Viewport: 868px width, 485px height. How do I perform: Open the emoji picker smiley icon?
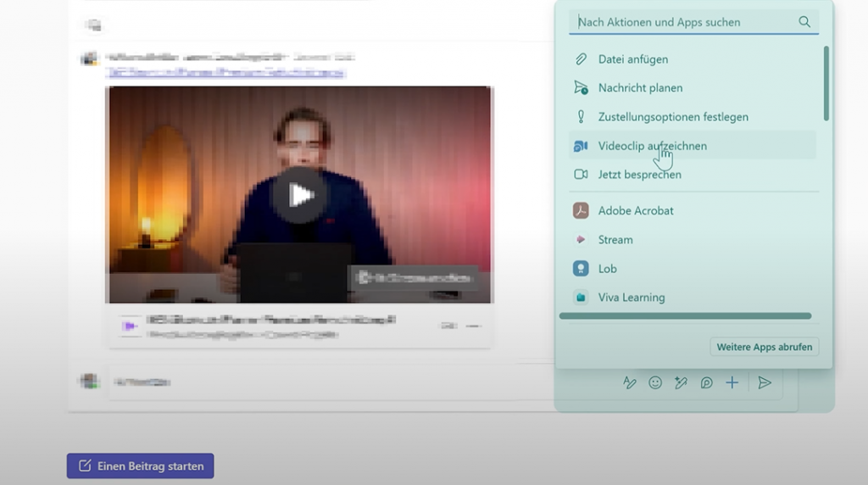click(655, 382)
